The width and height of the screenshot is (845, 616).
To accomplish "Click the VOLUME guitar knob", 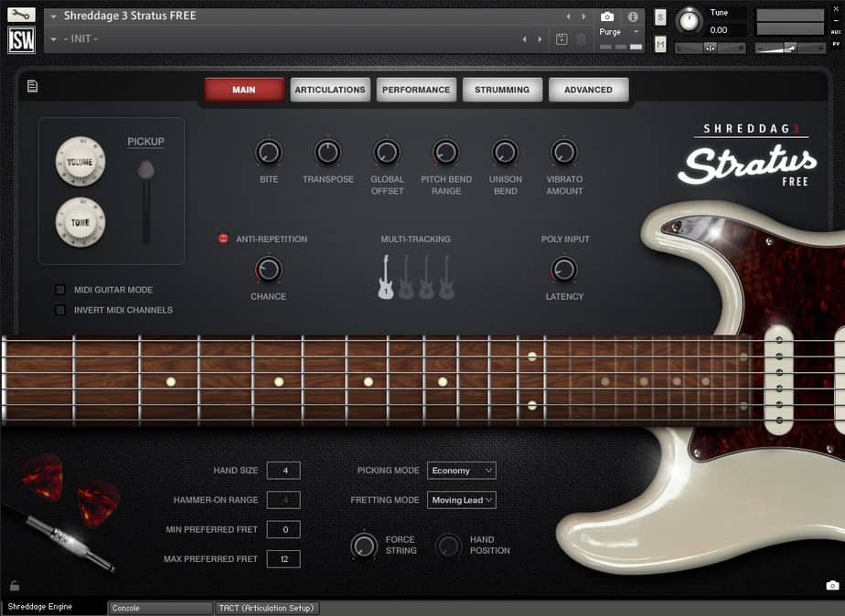I will (x=80, y=162).
